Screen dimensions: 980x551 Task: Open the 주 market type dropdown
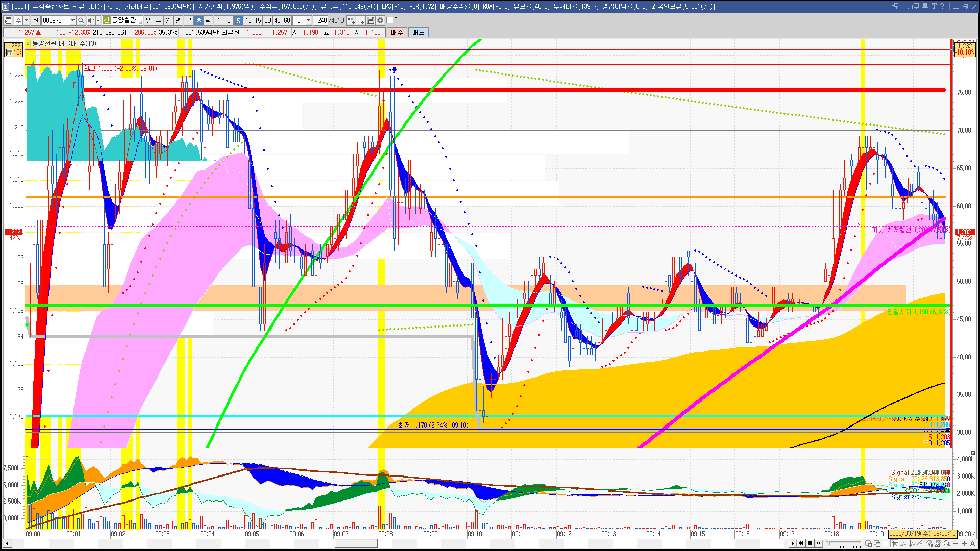tap(26, 20)
